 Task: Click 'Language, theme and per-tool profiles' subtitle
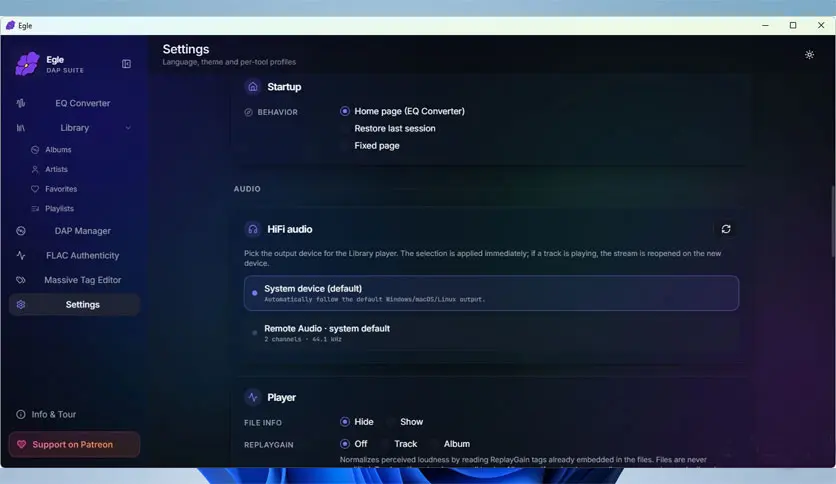pyautogui.click(x=229, y=62)
